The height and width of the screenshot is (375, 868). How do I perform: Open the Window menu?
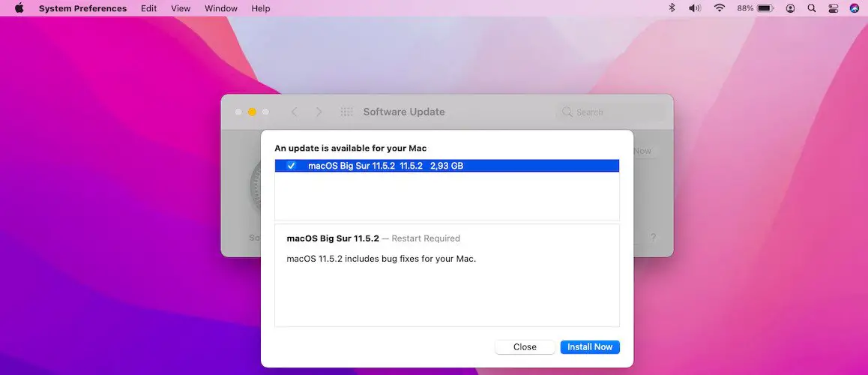[x=221, y=8]
